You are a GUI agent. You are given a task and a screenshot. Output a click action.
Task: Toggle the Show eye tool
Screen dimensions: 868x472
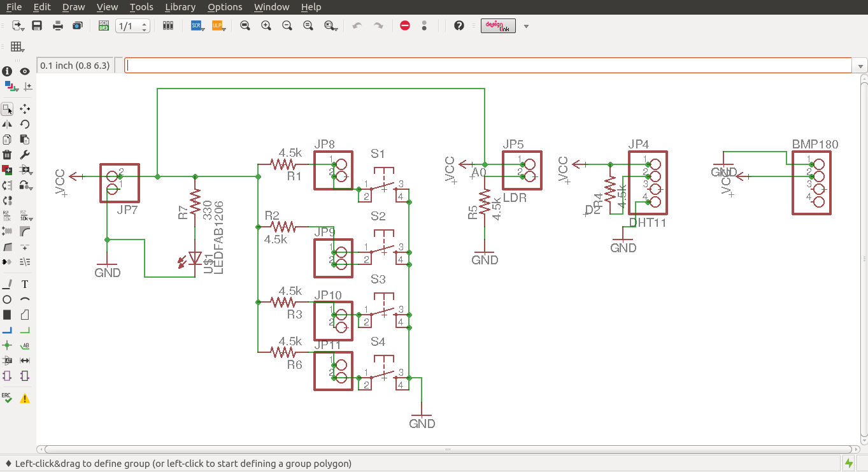25,71
